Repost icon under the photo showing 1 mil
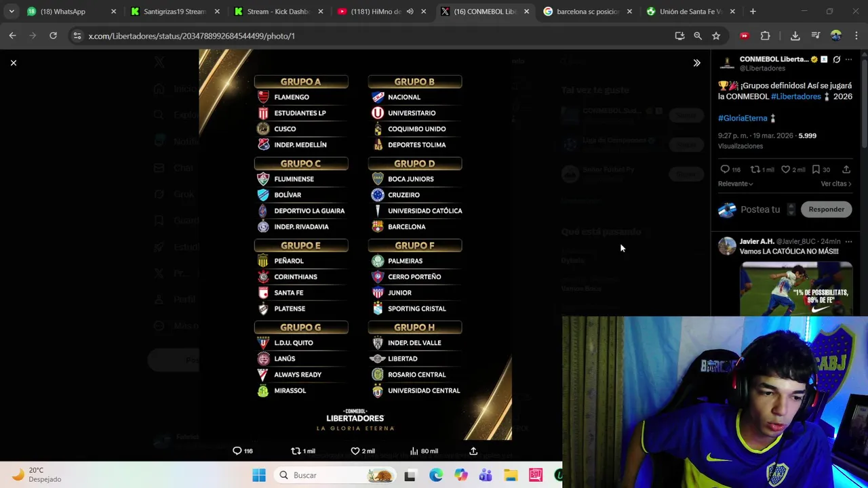Viewport: 868px width, 488px height. 296,451
